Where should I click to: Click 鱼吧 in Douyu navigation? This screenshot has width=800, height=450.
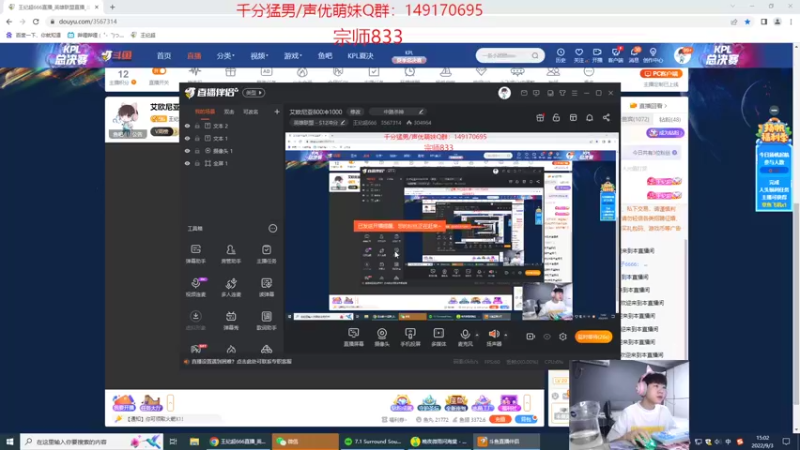pos(325,56)
